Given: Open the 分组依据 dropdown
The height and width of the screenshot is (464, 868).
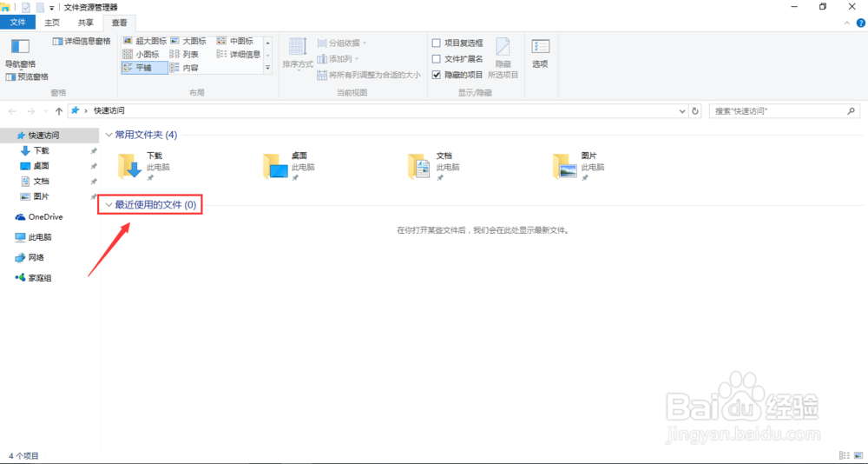Looking at the screenshot, I should tap(342, 43).
